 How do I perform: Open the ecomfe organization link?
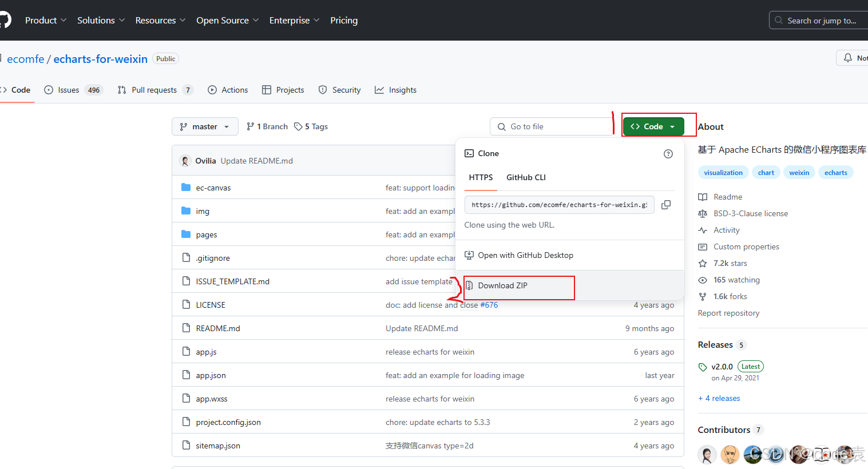click(25, 59)
